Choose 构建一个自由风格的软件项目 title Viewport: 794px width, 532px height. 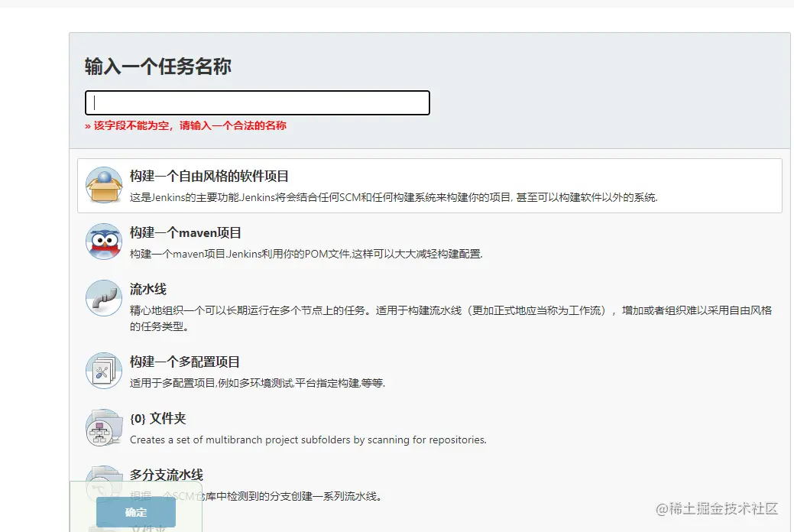209,176
